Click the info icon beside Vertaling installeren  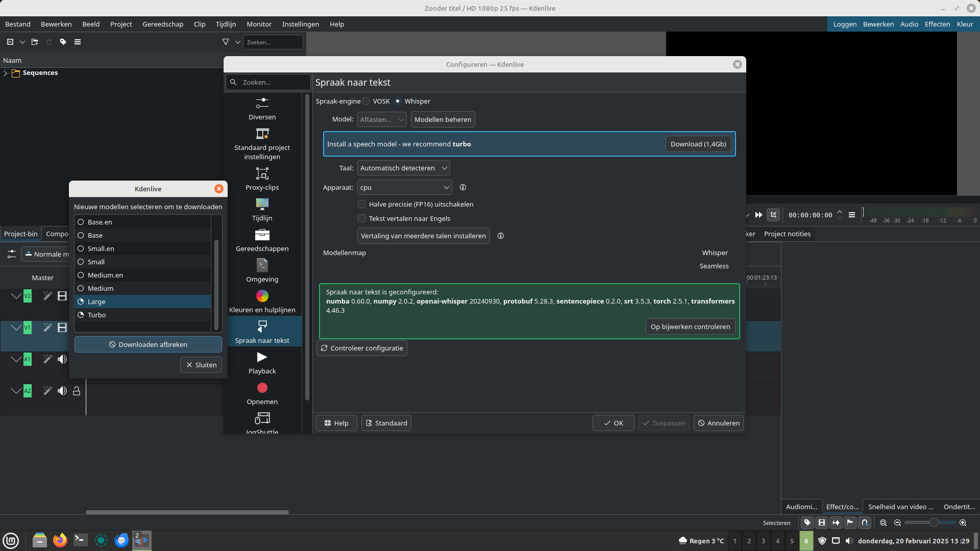501,236
